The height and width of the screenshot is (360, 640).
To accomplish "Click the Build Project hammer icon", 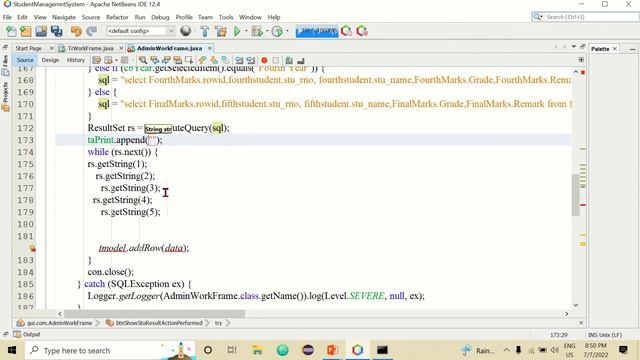I will coord(204,31).
